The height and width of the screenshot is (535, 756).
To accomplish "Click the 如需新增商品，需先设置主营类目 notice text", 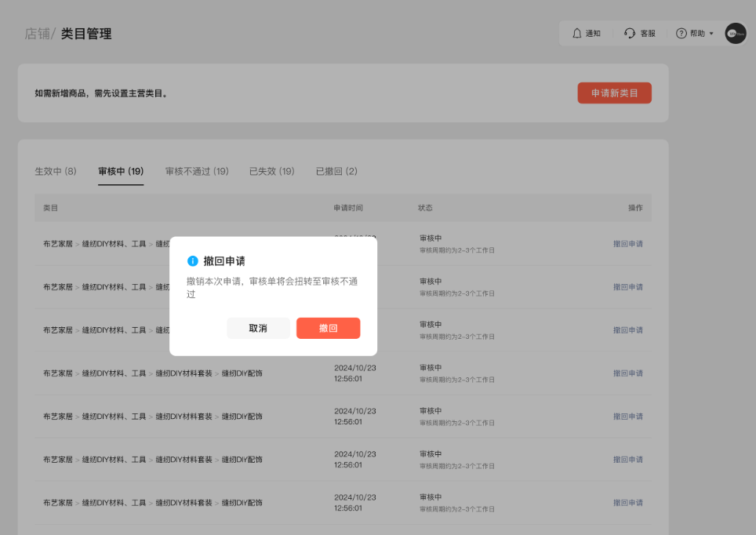I will [x=102, y=93].
